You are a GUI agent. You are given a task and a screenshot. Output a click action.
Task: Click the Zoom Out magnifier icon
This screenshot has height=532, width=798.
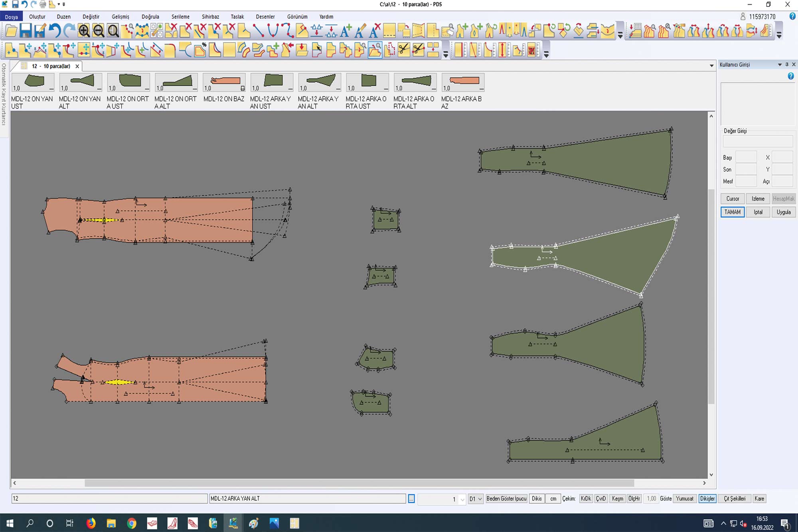click(x=99, y=31)
